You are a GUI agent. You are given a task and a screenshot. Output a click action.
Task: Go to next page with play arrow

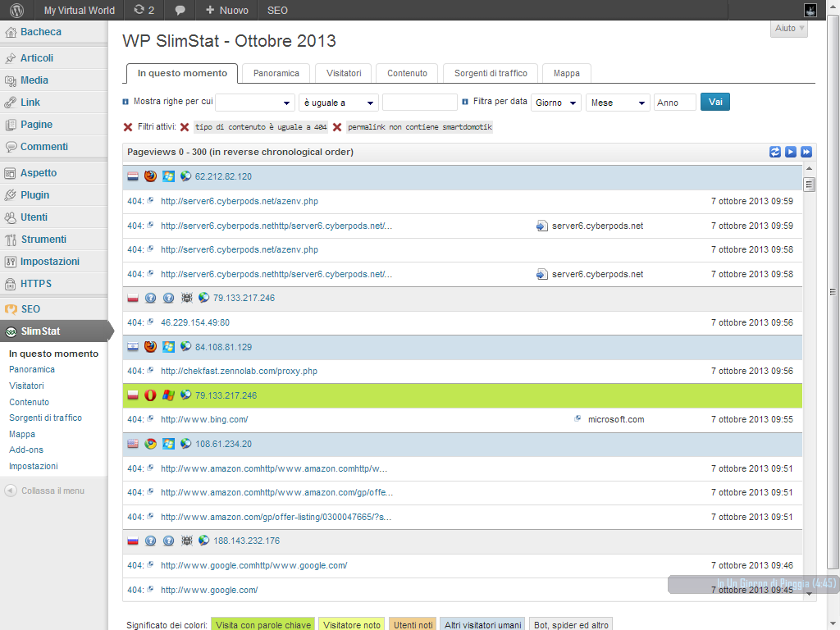[x=790, y=152]
